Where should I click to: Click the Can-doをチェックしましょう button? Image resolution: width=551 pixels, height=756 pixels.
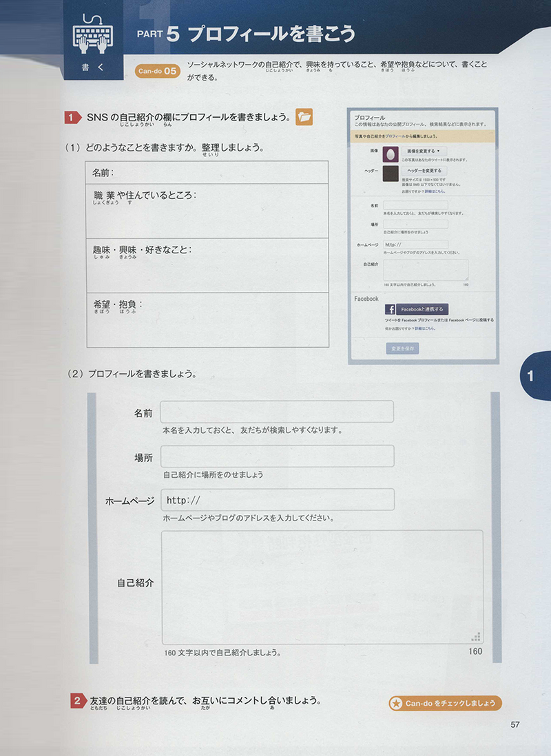pyautogui.click(x=444, y=703)
